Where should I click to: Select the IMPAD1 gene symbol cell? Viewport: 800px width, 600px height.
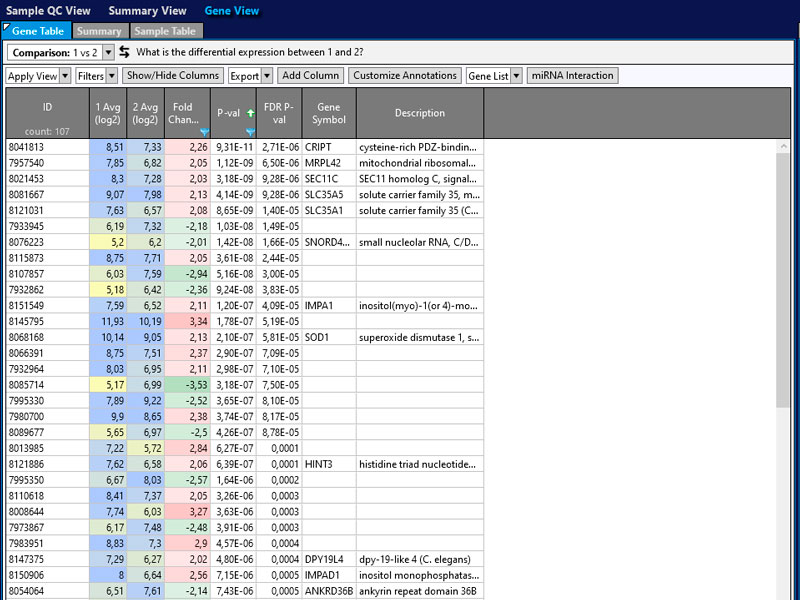329,575
